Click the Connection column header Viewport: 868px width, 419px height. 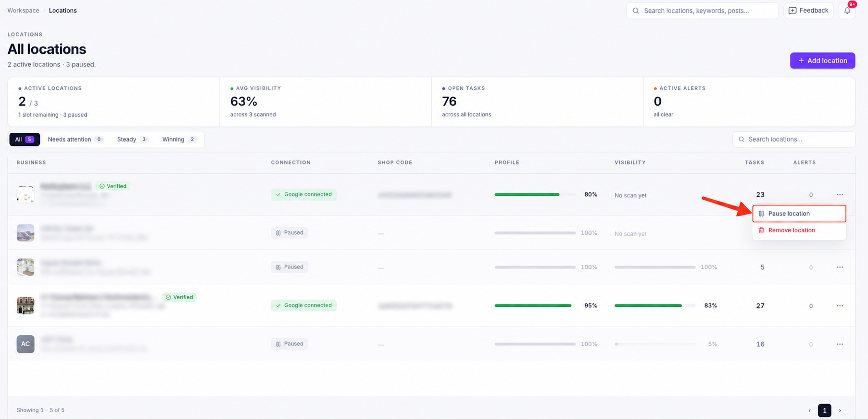[x=290, y=163]
